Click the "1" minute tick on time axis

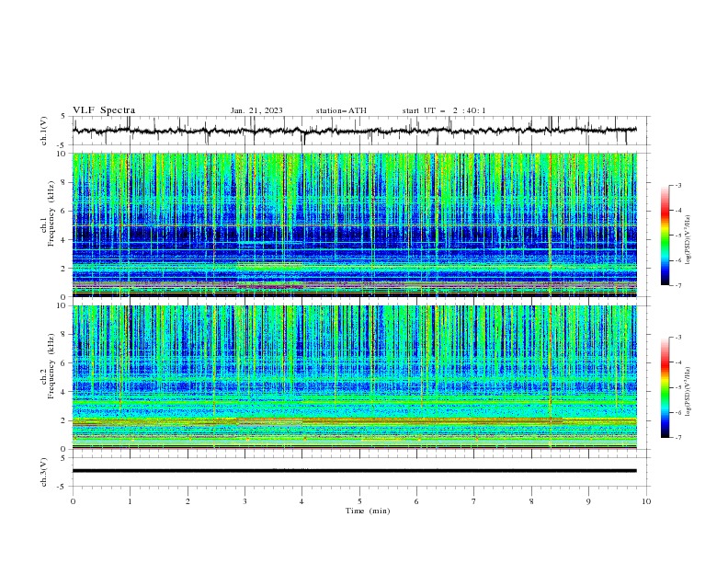tap(130, 501)
